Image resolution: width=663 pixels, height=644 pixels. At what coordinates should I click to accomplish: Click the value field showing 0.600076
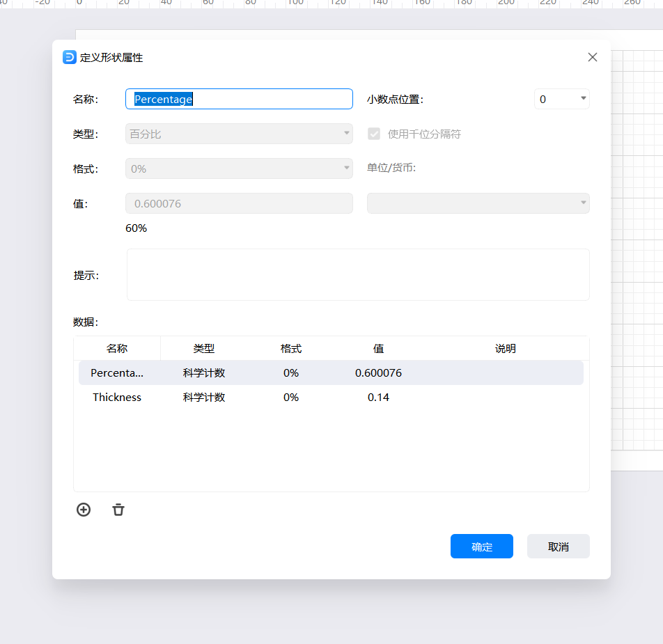(x=239, y=203)
